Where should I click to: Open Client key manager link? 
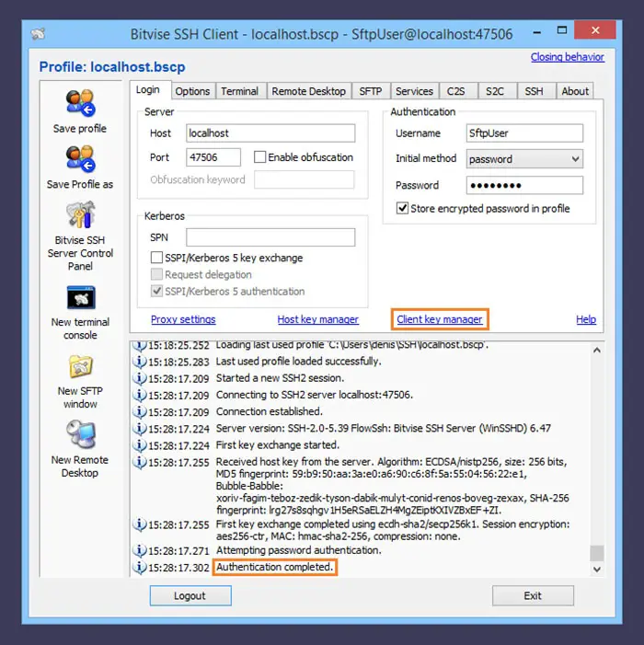(x=440, y=319)
